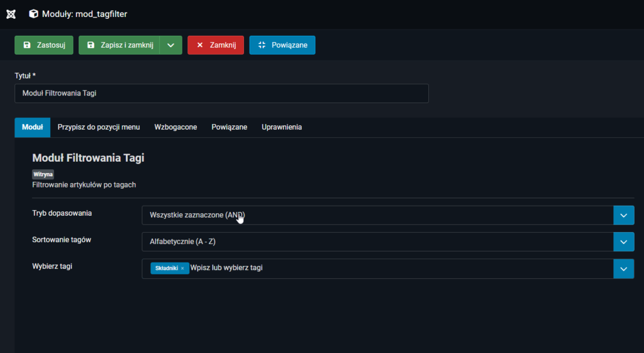The width and height of the screenshot is (644, 353).
Task: Click the module cube icon beside the title
Action: click(34, 14)
